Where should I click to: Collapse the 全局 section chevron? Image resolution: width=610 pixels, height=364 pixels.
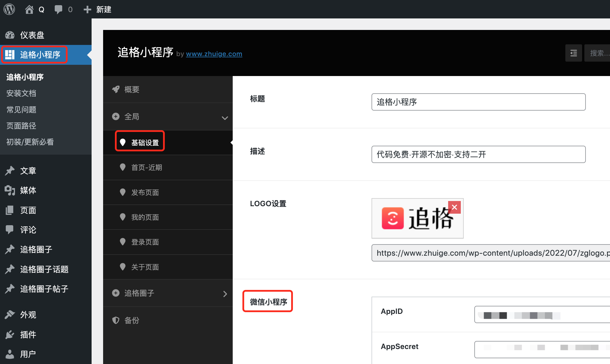225,118
